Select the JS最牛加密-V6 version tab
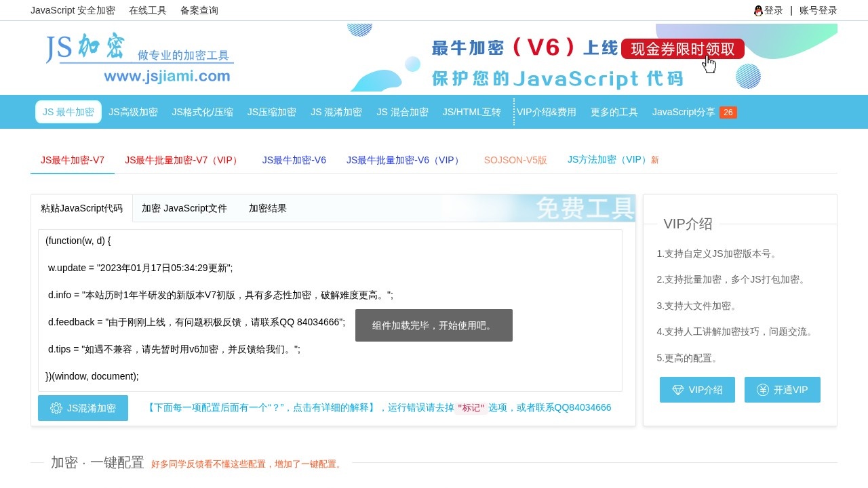The image size is (868, 488). 294,160
